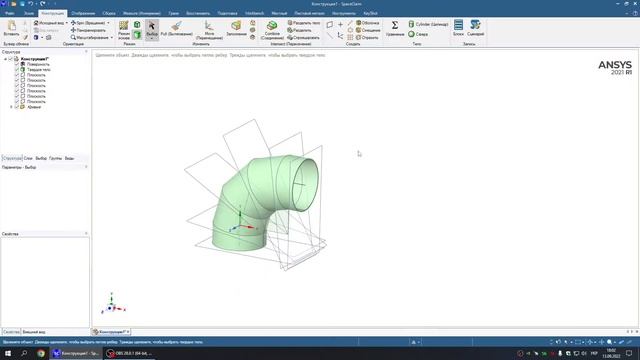Switch to the Группы panel tab

[x=55, y=158]
